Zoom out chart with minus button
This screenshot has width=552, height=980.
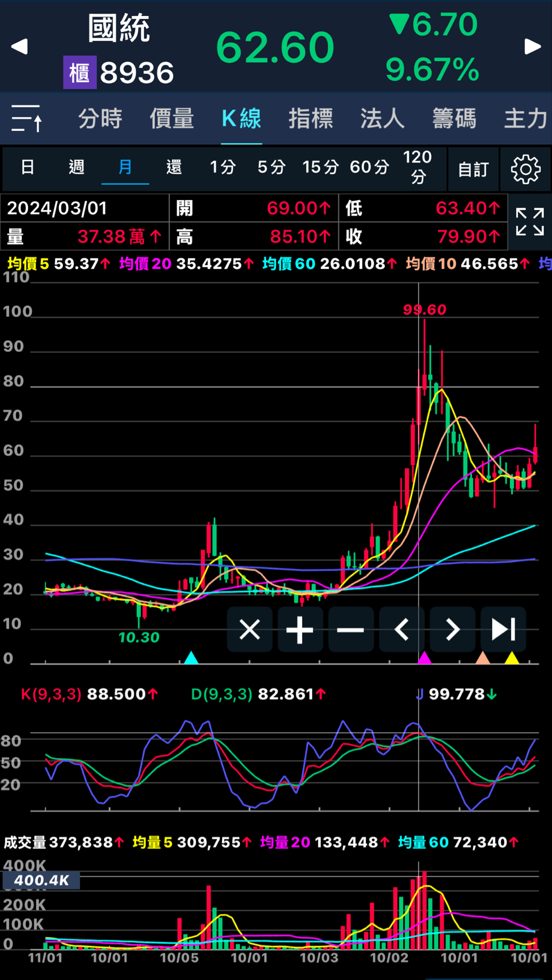point(351,629)
